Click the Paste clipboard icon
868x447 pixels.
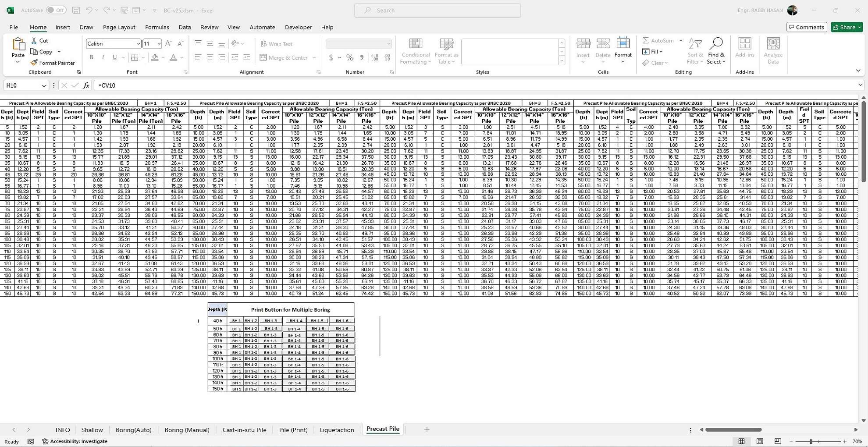click(x=18, y=44)
